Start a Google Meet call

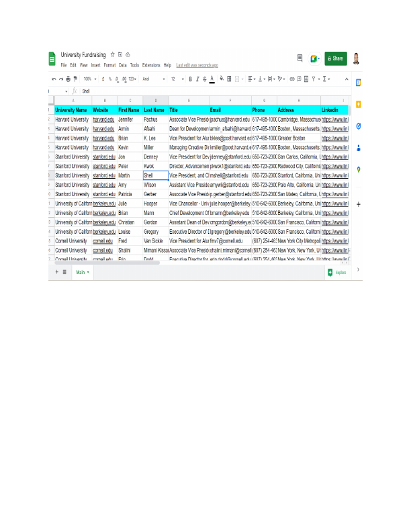(315, 58)
